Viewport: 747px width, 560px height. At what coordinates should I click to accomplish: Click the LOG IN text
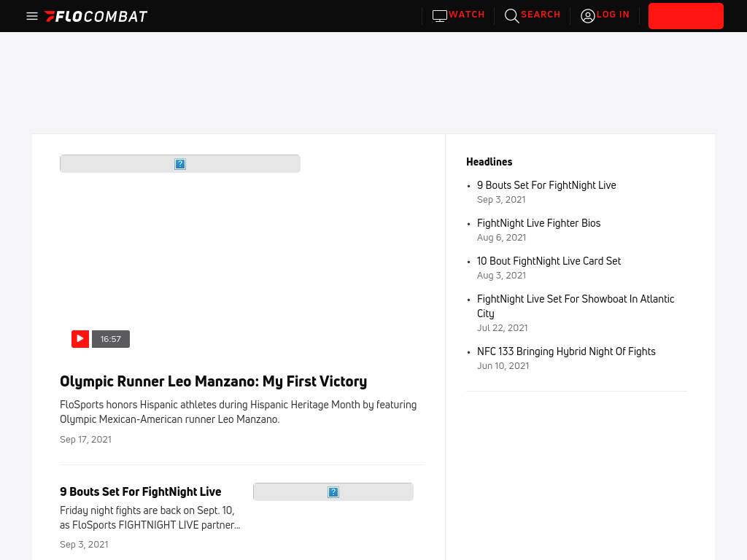[613, 15]
